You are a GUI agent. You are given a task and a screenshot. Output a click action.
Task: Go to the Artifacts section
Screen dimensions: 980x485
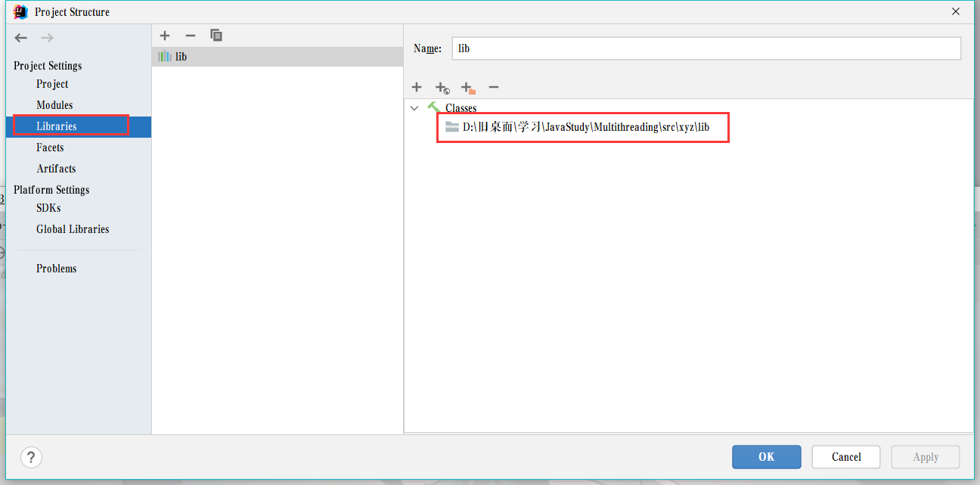tap(56, 169)
